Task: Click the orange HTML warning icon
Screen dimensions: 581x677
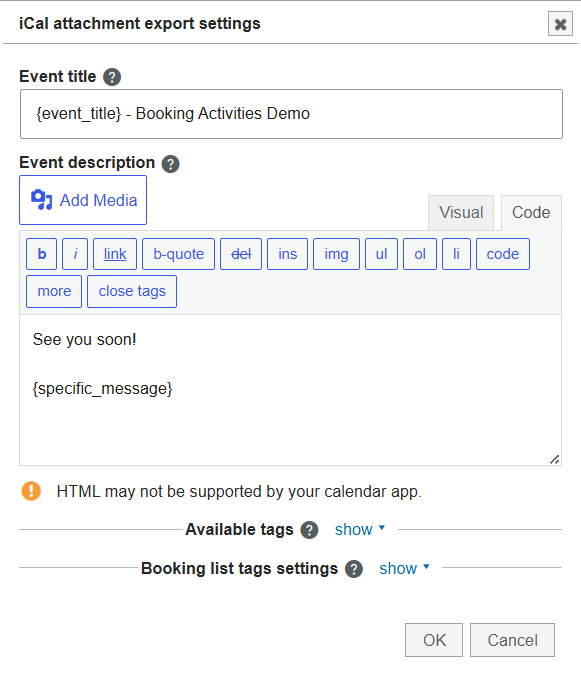Action: [31, 491]
